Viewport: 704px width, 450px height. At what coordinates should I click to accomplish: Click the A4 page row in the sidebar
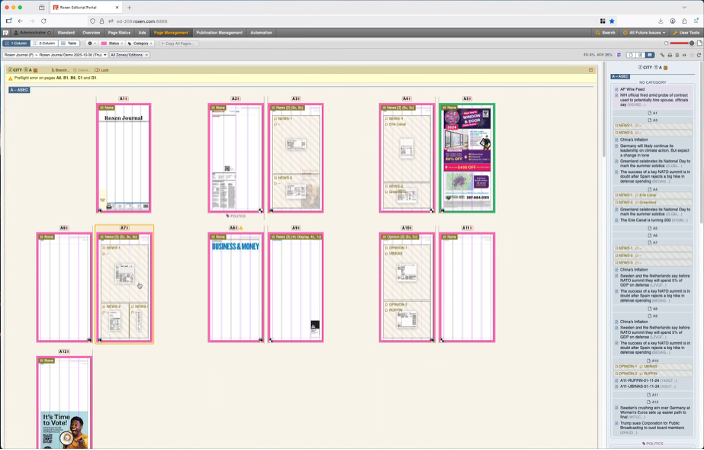[x=653, y=190]
